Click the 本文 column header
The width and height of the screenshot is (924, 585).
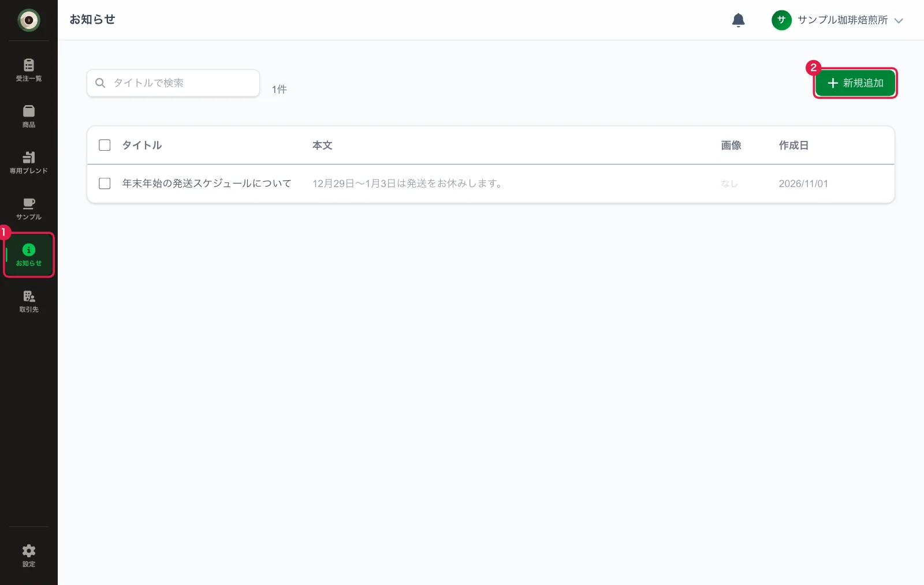pyautogui.click(x=322, y=145)
